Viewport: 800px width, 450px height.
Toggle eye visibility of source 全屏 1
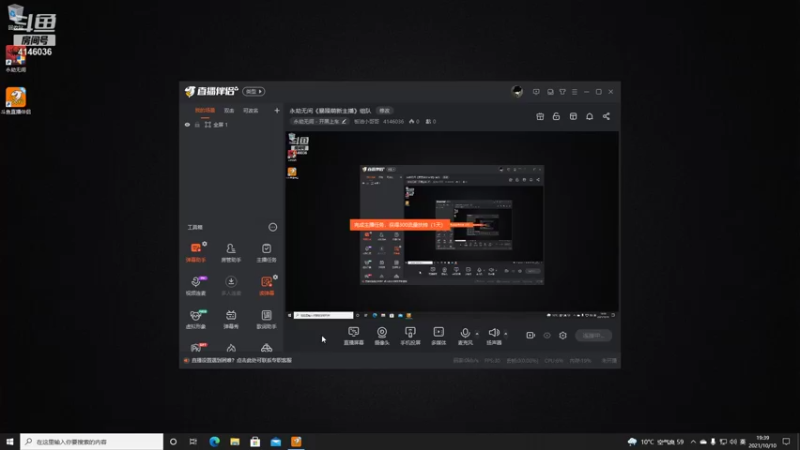tap(187, 124)
